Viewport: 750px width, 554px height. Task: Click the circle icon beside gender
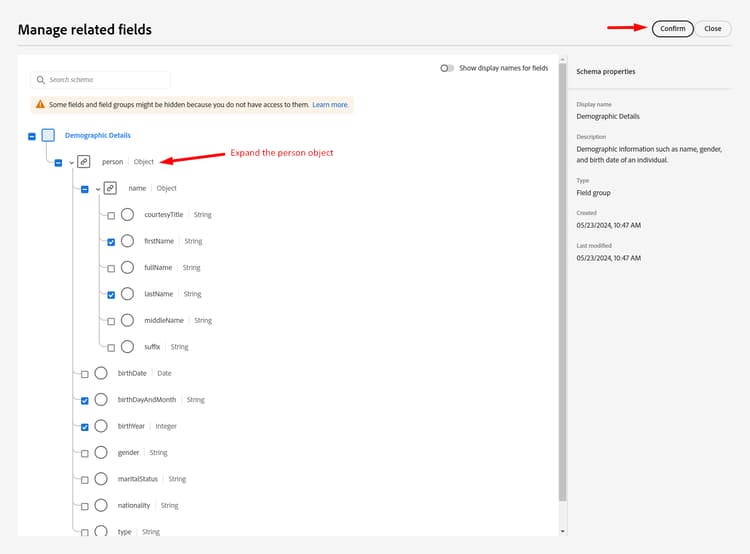click(x=101, y=452)
